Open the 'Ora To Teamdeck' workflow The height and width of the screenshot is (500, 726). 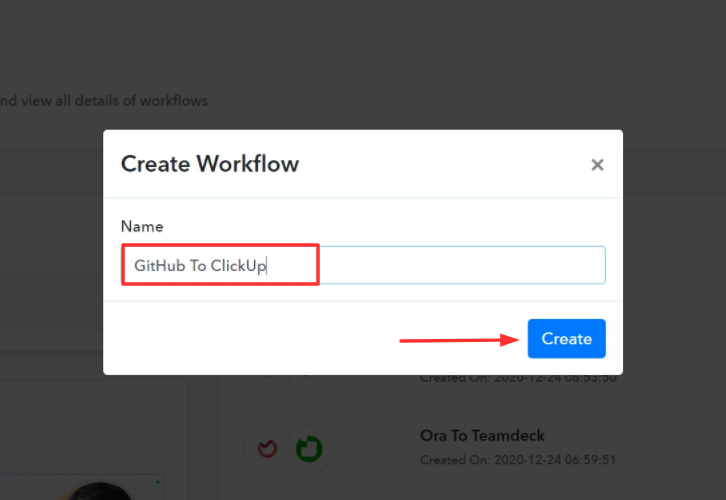pyautogui.click(x=482, y=436)
